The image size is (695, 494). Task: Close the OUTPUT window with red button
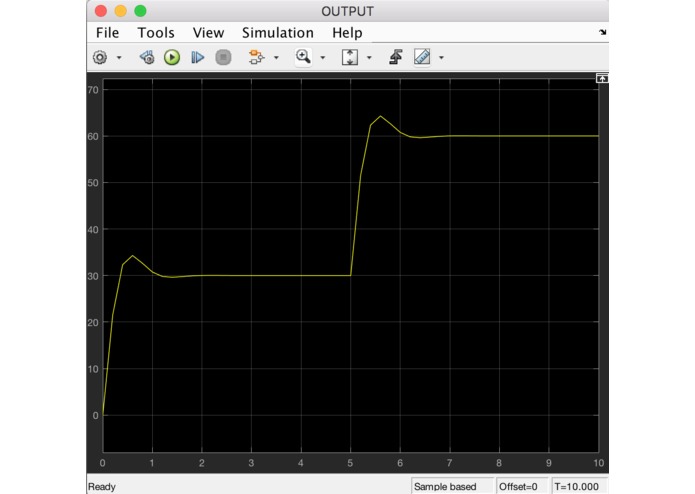(101, 11)
